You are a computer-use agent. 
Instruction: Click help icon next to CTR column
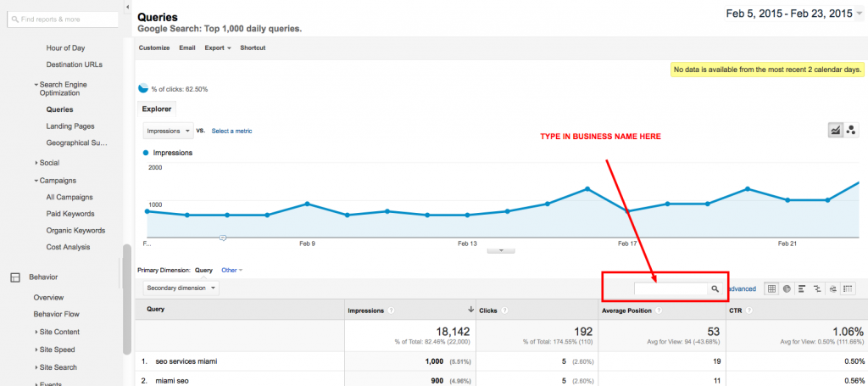(x=750, y=310)
